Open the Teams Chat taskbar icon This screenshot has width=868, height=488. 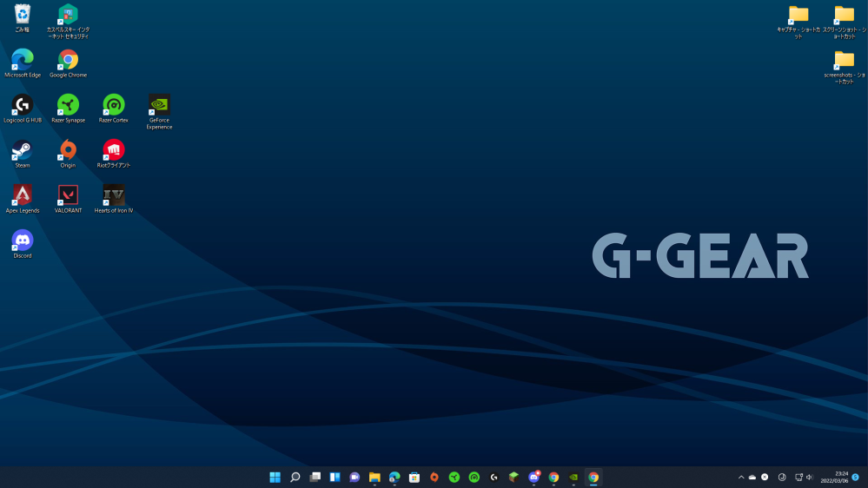point(354,477)
